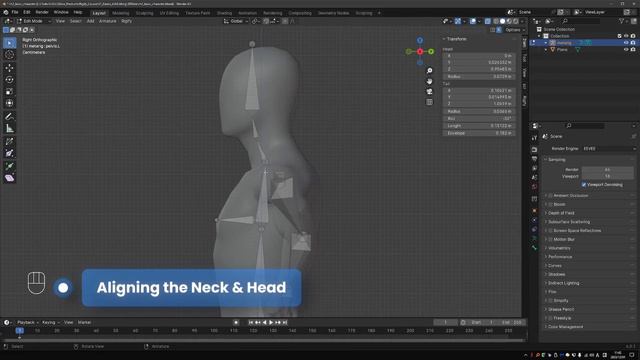The width and height of the screenshot is (640, 360).
Task: Jump to the timeline start button
Action: pos(251,322)
